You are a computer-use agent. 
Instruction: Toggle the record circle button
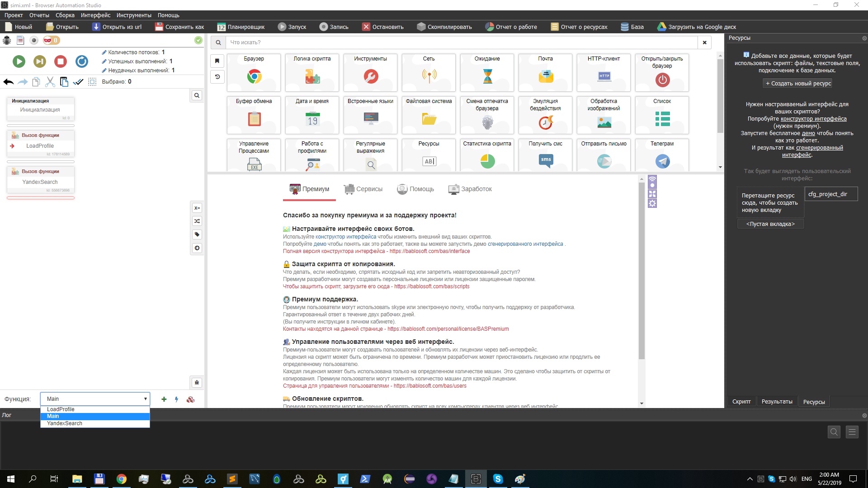pos(33,40)
